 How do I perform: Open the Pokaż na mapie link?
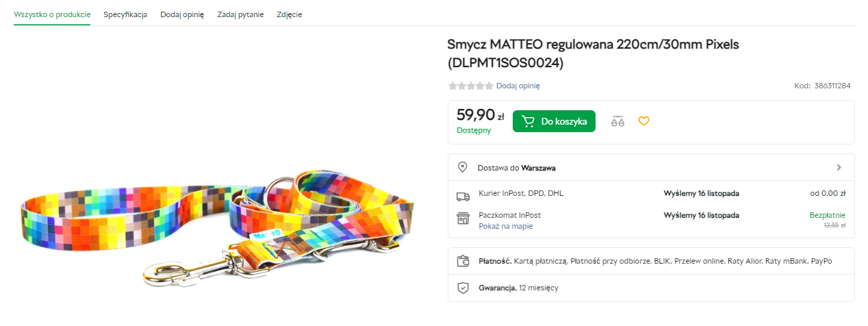pyautogui.click(x=505, y=226)
